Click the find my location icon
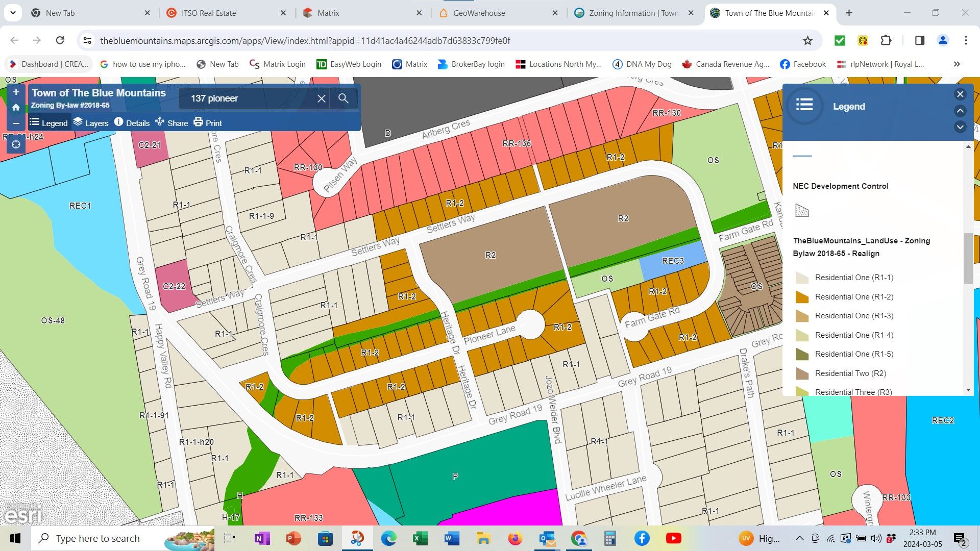 point(16,145)
